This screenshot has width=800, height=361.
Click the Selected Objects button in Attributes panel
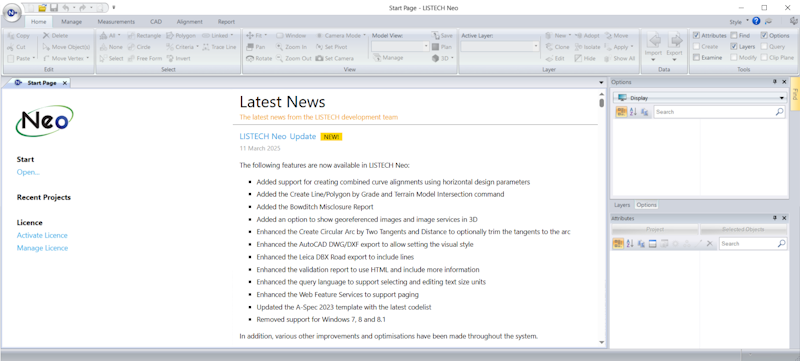coord(743,229)
